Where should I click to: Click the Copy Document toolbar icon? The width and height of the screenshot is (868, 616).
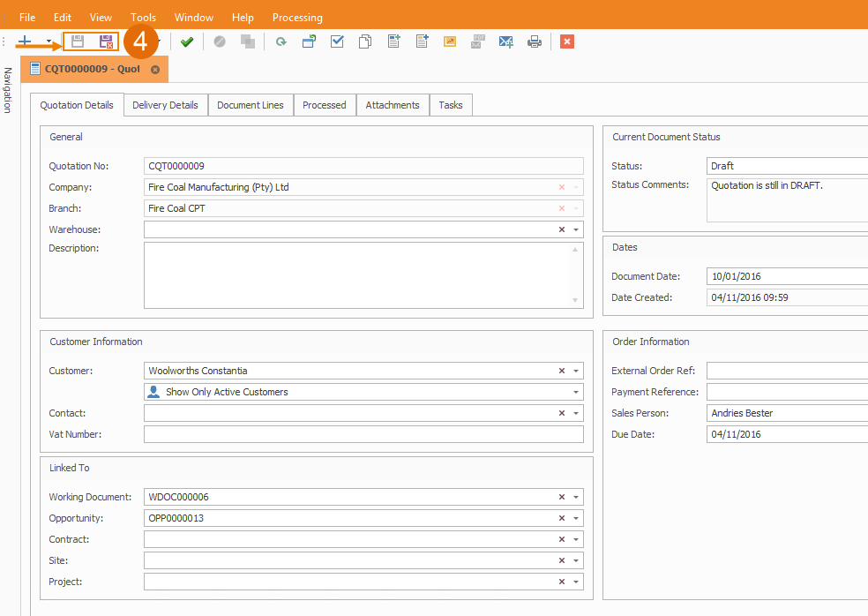point(364,41)
